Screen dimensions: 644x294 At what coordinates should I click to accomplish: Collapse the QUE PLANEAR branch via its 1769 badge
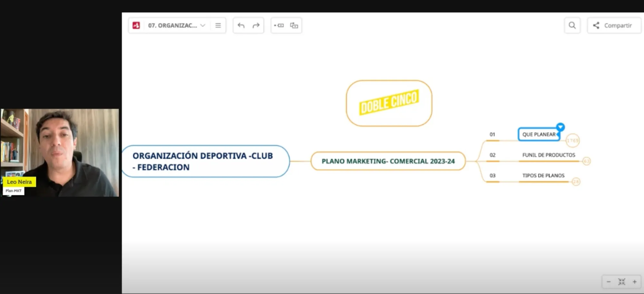tap(572, 141)
